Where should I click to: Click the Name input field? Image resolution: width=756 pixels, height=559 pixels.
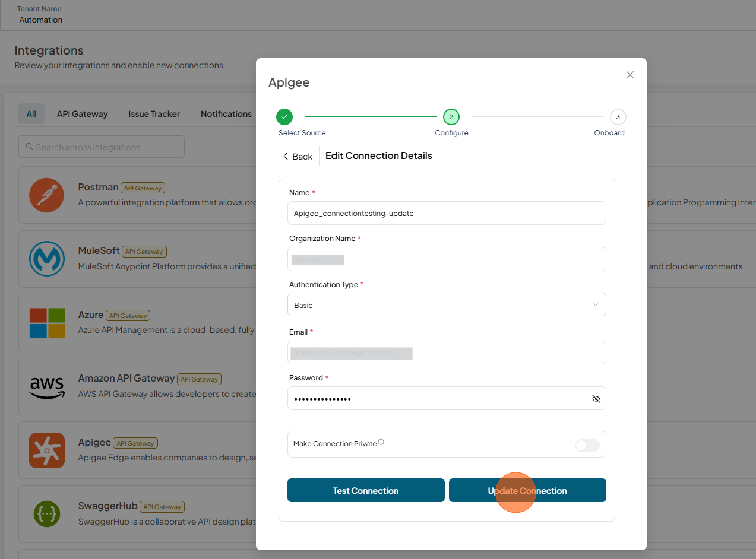coord(447,213)
